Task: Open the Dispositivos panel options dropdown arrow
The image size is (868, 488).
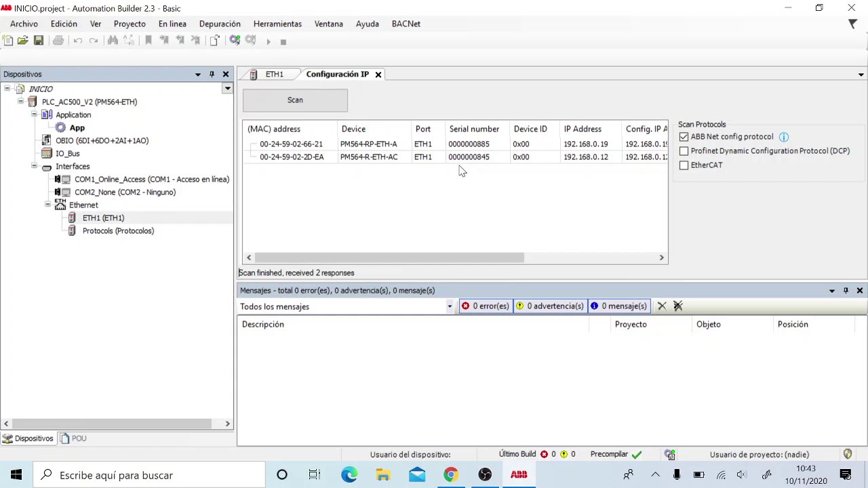Action: click(x=198, y=75)
